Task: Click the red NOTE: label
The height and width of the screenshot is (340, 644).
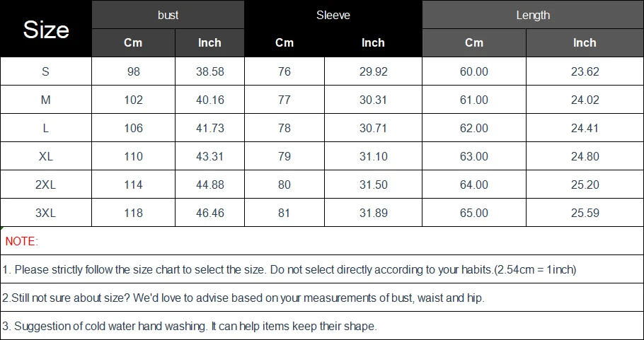Action: (21, 241)
